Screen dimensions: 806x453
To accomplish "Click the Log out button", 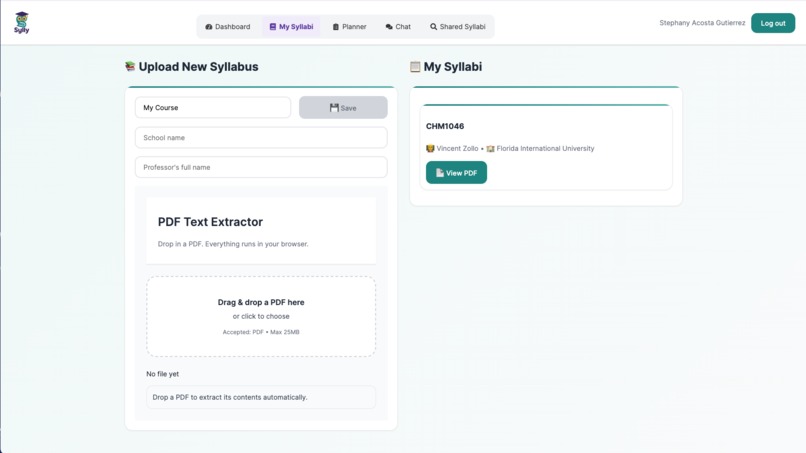I will pos(773,23).
